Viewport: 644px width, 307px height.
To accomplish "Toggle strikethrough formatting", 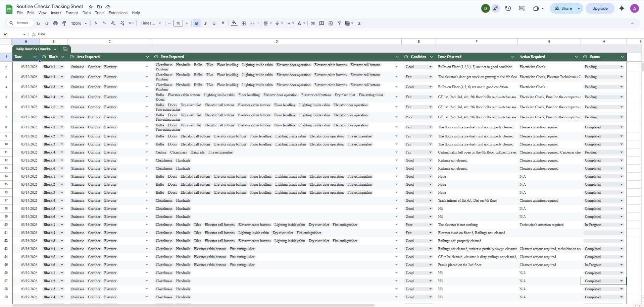I will point(214,23).
